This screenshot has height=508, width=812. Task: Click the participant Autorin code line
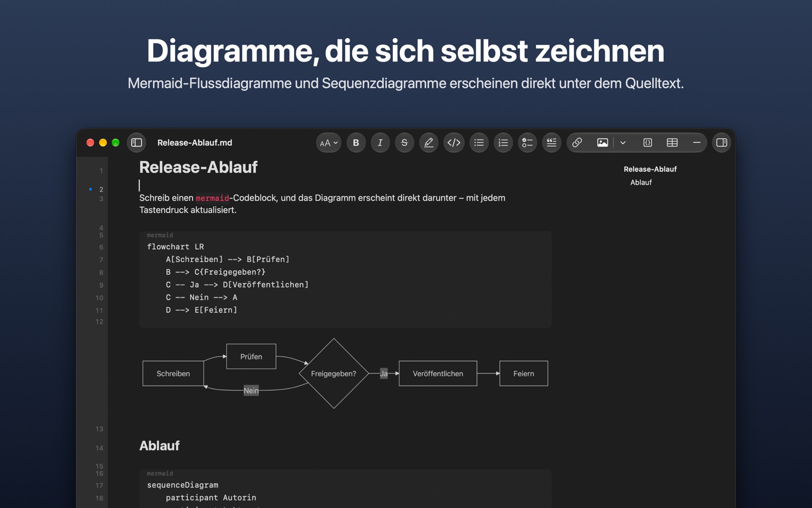tap(211, 498)
